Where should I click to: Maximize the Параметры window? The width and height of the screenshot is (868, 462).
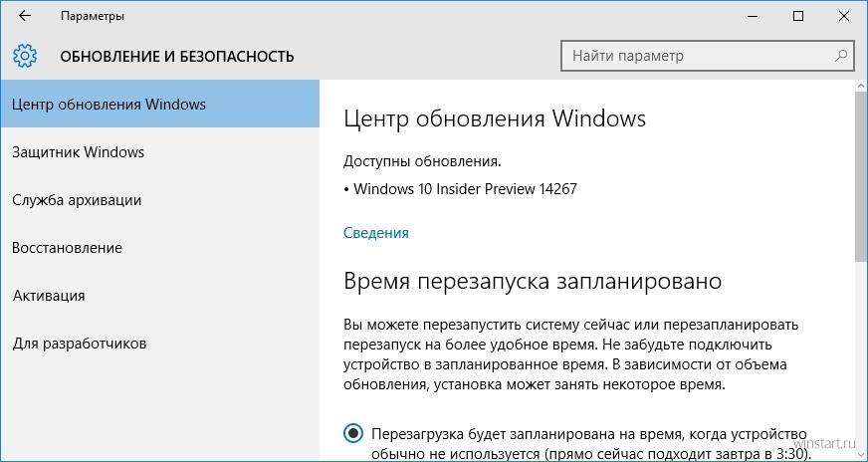pyautogui.click(x=798, y=16)
